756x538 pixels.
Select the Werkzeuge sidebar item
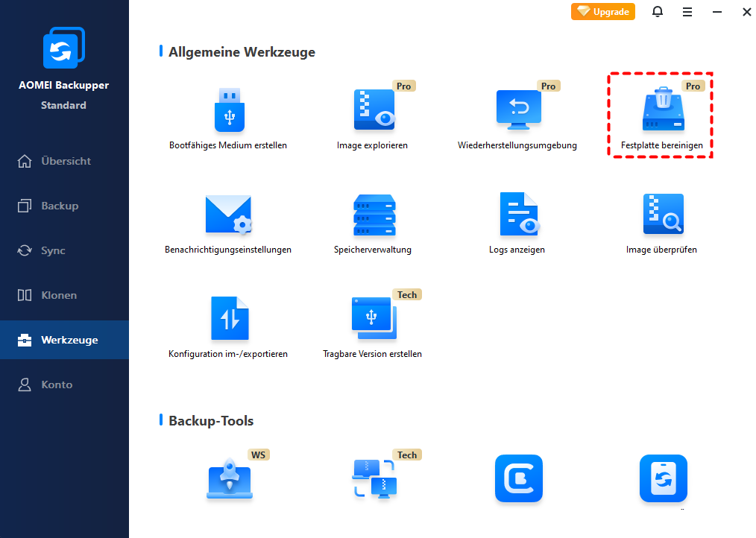pyautogui.click(x=65, y=340)
